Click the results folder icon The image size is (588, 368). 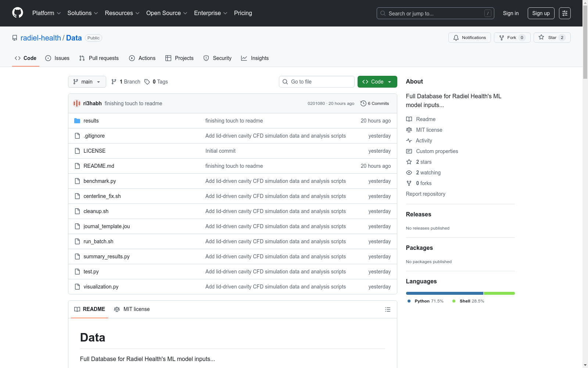pyautogui.click(x=77, y=121)
